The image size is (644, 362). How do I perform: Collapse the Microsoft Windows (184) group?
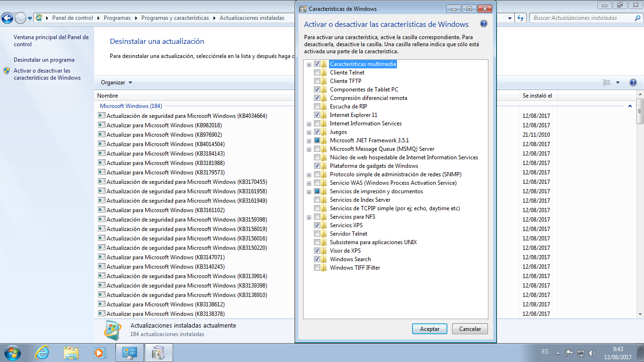pos(630,106)
